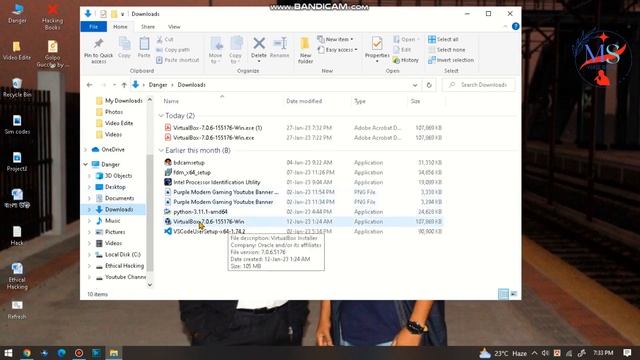Click Danger in the address path
The height and width of the screenshot is (360, 640).
(x=158, y=85)
